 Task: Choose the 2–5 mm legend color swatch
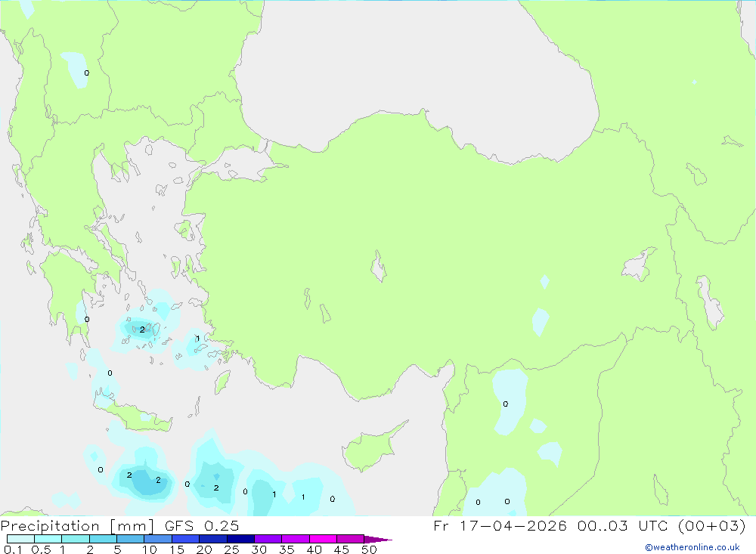(103, 539)
